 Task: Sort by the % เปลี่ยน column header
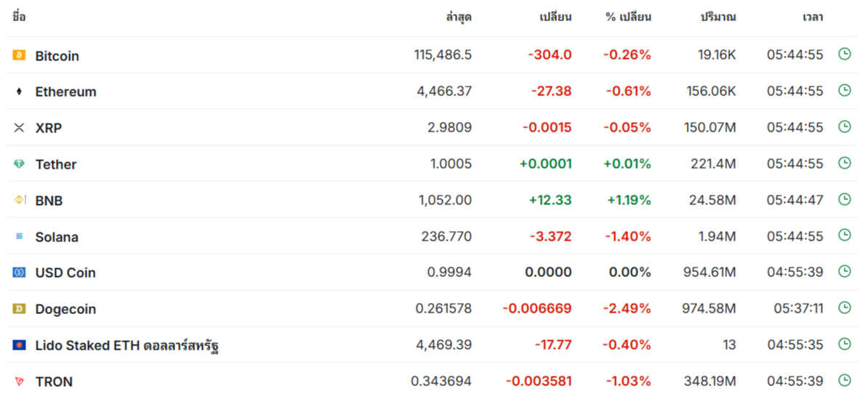point(628,17)
